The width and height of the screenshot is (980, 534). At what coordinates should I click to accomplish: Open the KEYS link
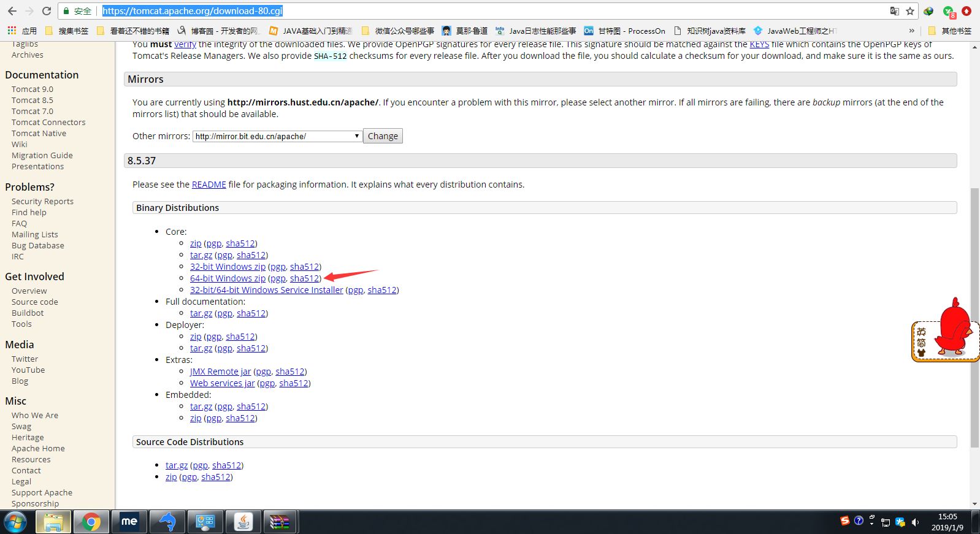pyautogui.click(x=759, y=44)
